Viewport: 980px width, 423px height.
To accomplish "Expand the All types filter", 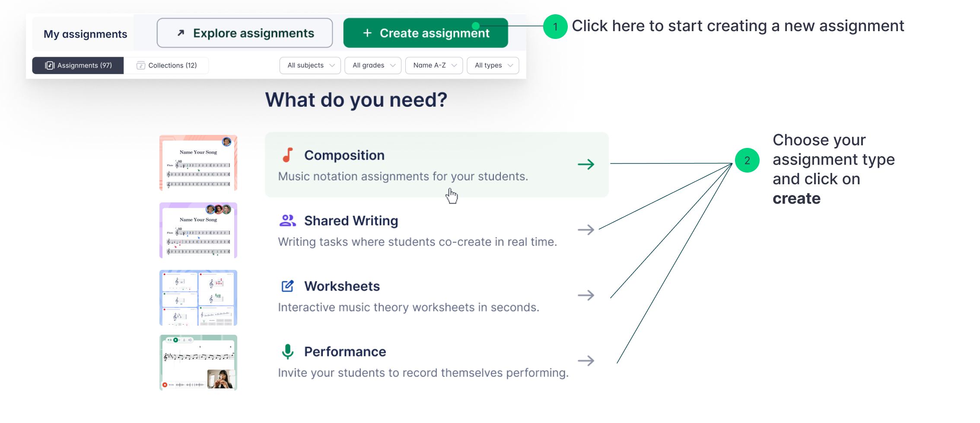I will pos(493,65).
